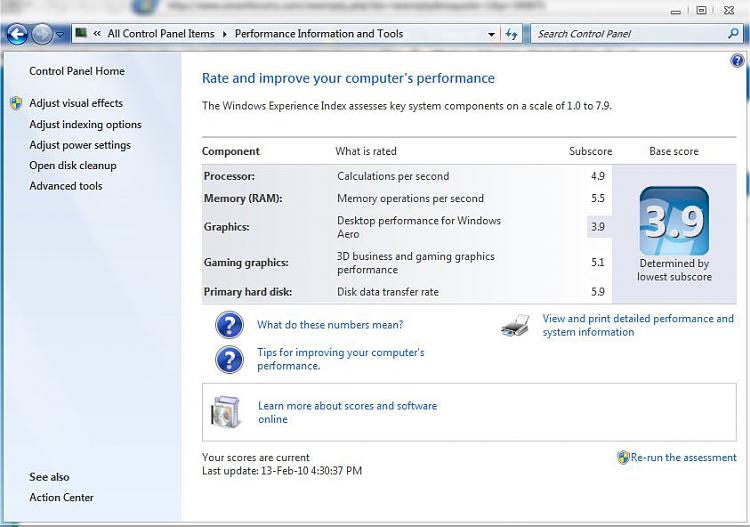Open Action Center under See also

[61, 497]
